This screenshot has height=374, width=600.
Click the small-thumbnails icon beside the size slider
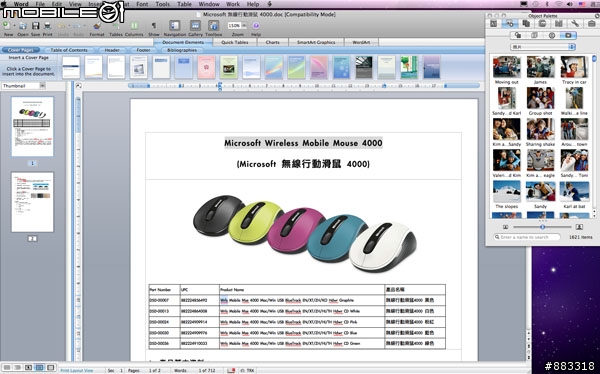coord(505,227)
